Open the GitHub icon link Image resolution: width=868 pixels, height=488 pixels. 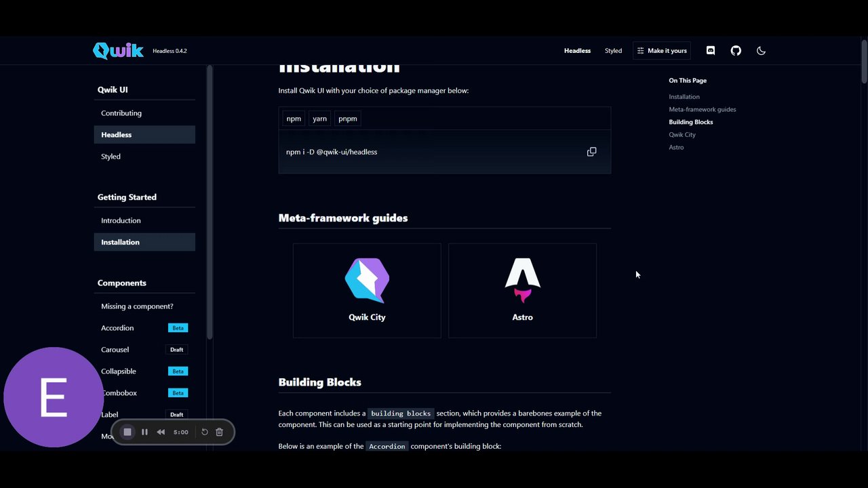point(736,51)
